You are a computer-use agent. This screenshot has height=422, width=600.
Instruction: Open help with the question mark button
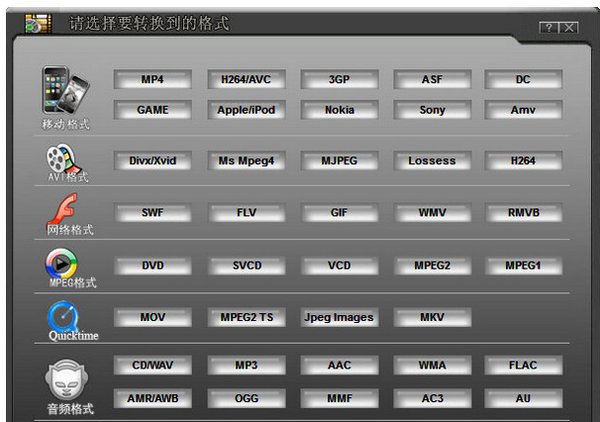(x=549, y=28)
